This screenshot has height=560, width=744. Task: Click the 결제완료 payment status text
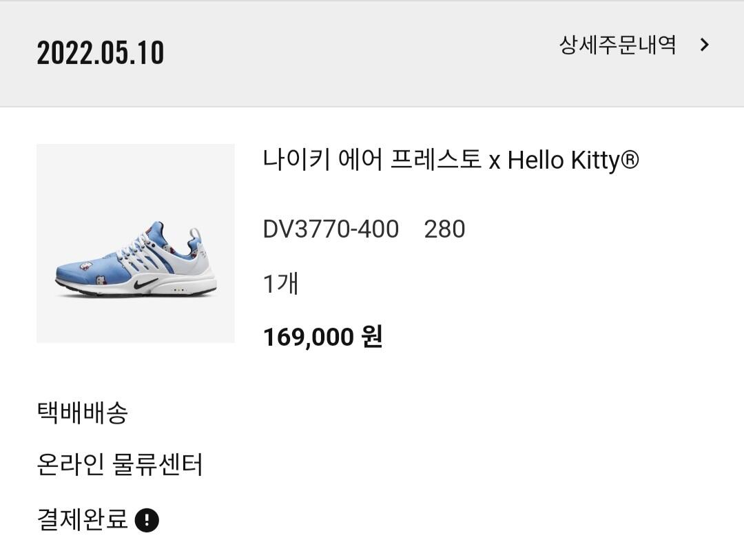(82, 519)
